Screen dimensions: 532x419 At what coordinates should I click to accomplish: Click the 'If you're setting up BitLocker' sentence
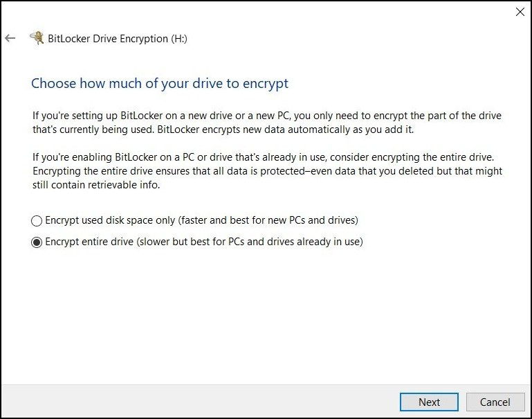[x=267, y=116]
